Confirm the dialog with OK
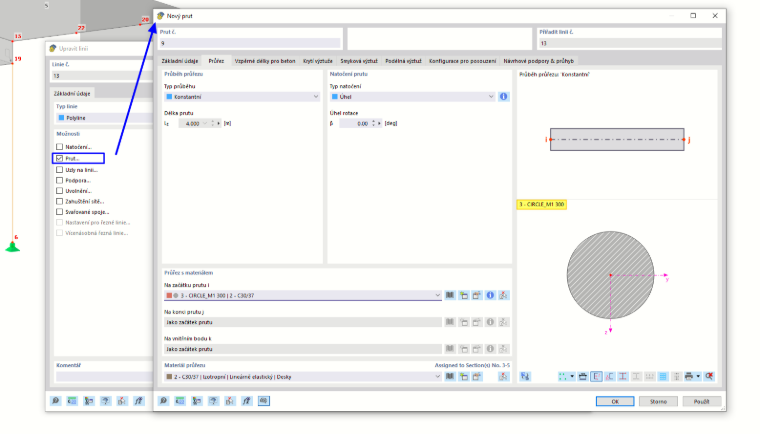This screenshot has height=434, width=760. tap(615, 402)
